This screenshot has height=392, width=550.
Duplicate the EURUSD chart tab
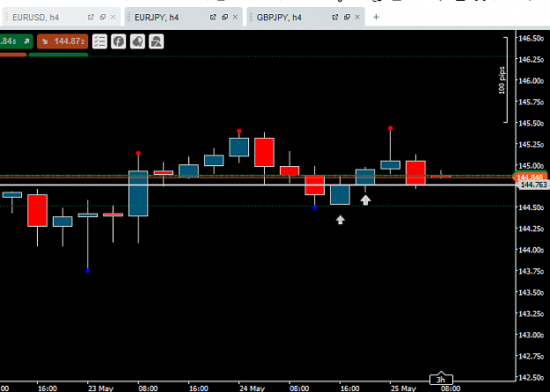point(103,18)
